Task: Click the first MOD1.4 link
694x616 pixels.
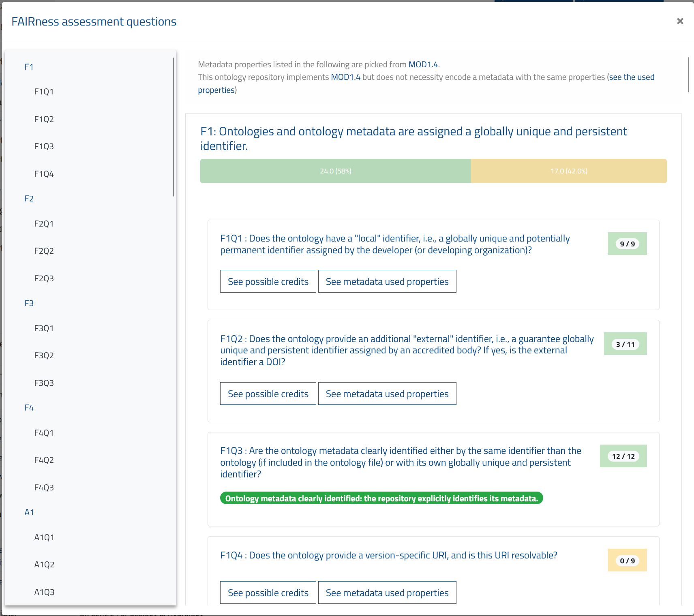Action: pyautogui.click(x=423, y=64)
